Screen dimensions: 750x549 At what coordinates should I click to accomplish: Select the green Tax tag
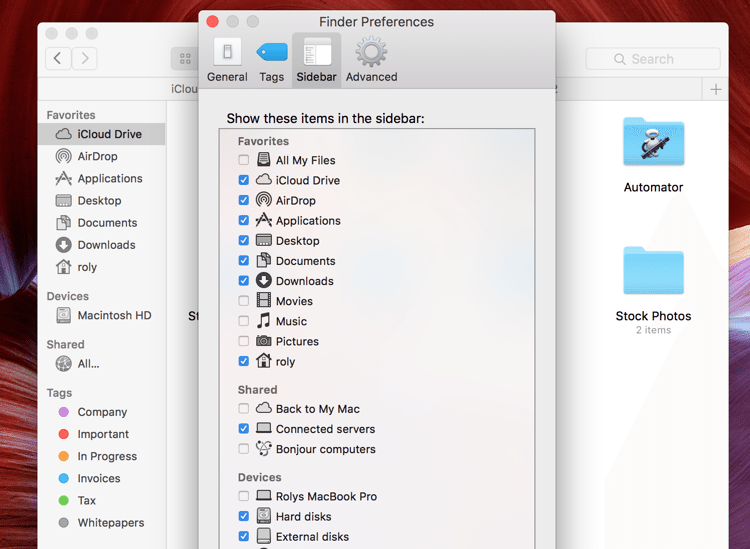(101, 500)
